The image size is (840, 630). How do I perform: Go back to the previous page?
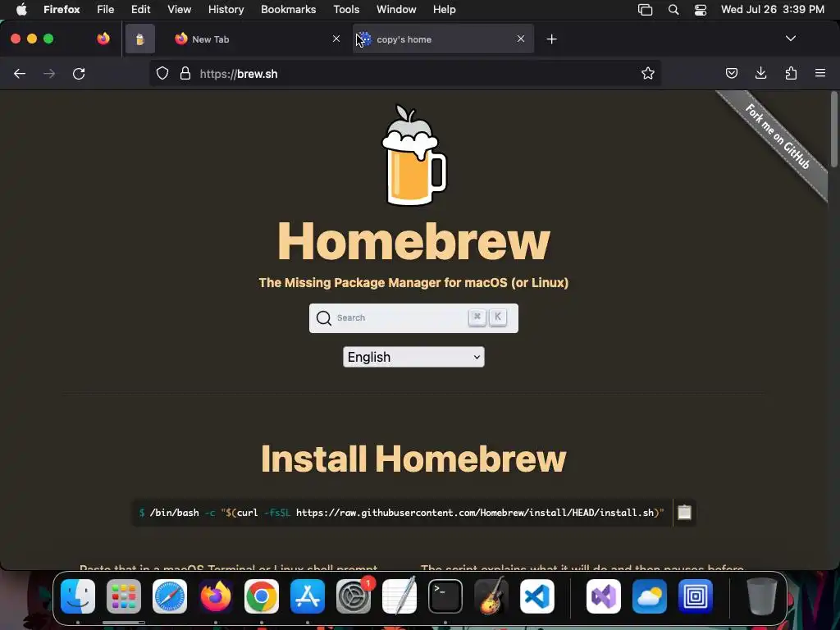tap(20, 74)
